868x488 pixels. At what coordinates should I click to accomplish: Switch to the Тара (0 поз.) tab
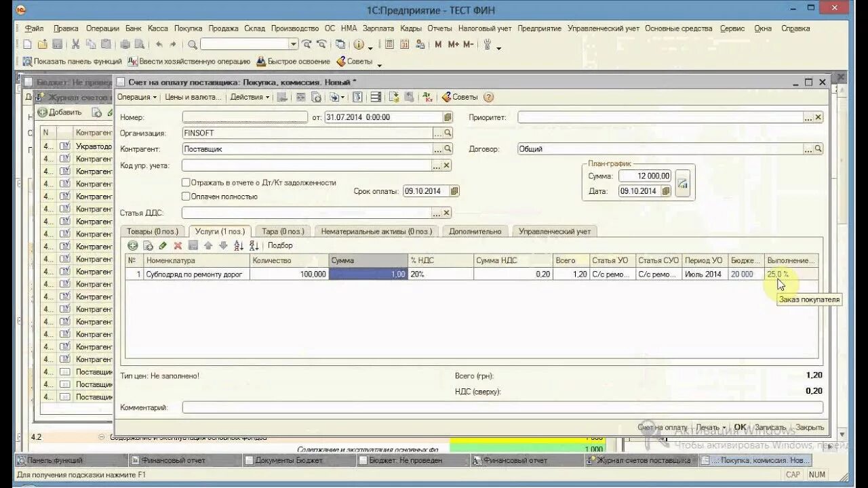coord(283,231)
